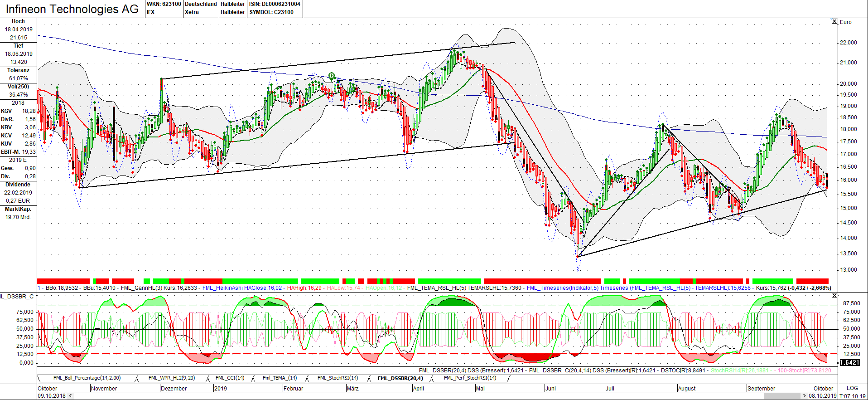868x400 pixels.
Task: Click the DSTOC[R]:8,8491 indicator readout
Action: (x=683, y=371)
